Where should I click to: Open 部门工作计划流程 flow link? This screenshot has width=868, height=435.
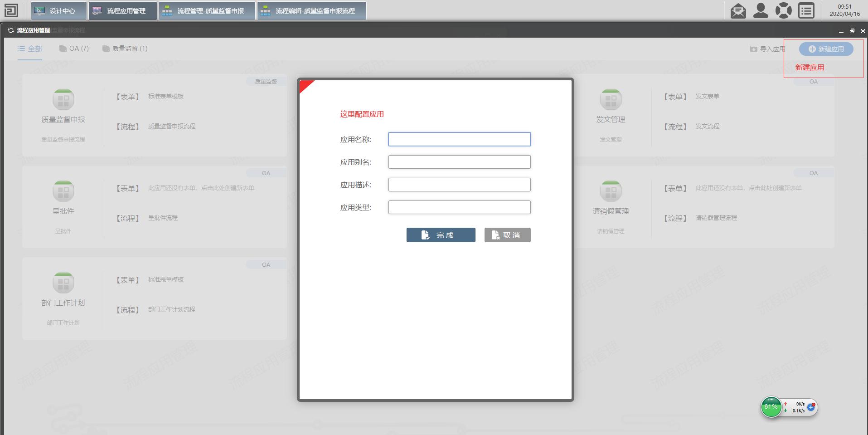point(172,309)
